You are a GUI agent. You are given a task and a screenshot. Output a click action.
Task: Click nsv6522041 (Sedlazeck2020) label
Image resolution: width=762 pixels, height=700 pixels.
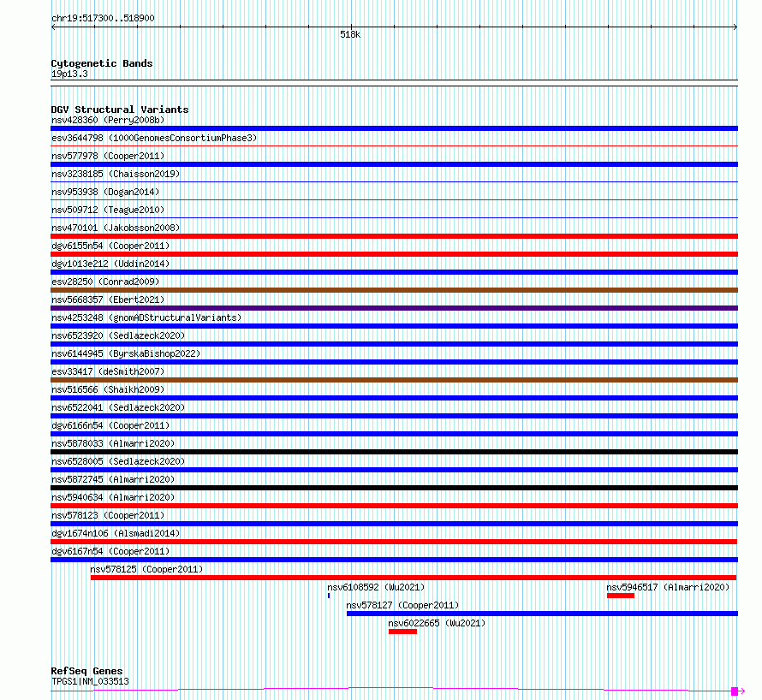(118, 407)
